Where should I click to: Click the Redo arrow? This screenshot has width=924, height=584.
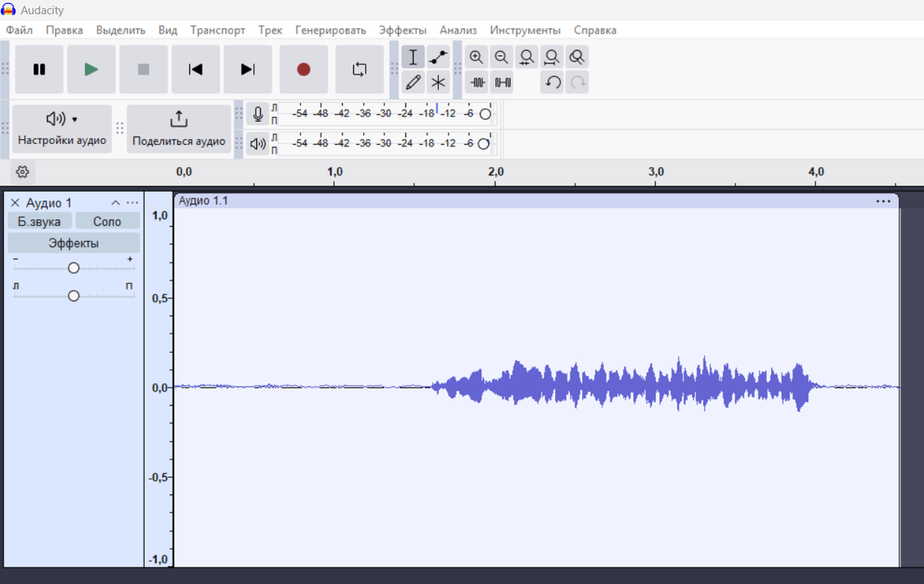pos(577,82)
